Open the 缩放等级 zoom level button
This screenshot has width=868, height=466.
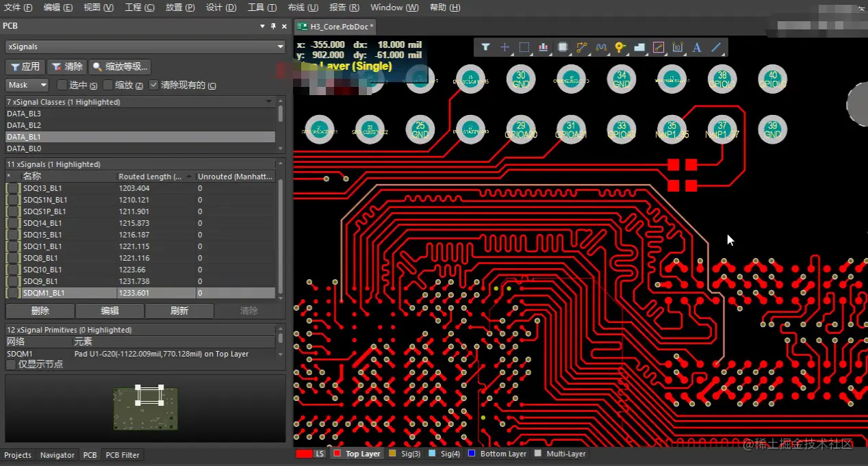click(x=120, y=66)
